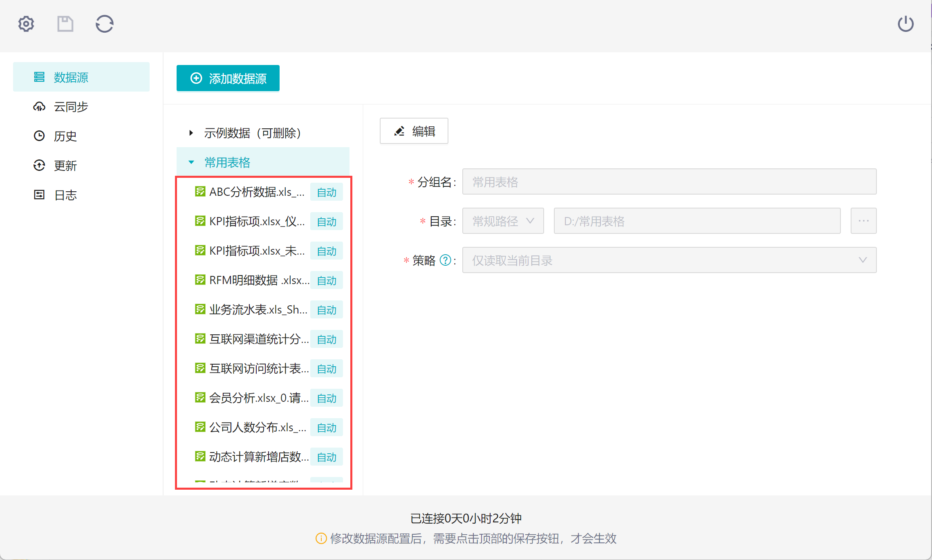Toggle 自动 tag on KPI指标项.xlsx_仪 row
The height and width of the screenshot is (560, 932).
[327, 222]
